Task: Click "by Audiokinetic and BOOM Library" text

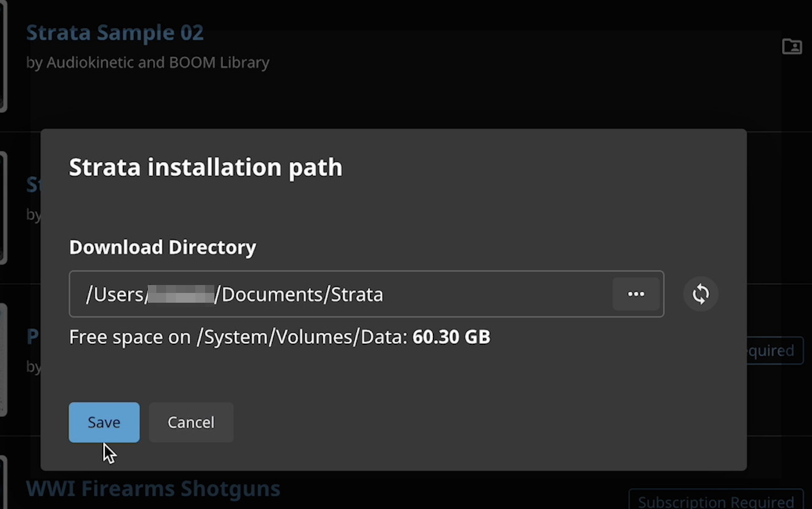Action: (x=148, y=63)
